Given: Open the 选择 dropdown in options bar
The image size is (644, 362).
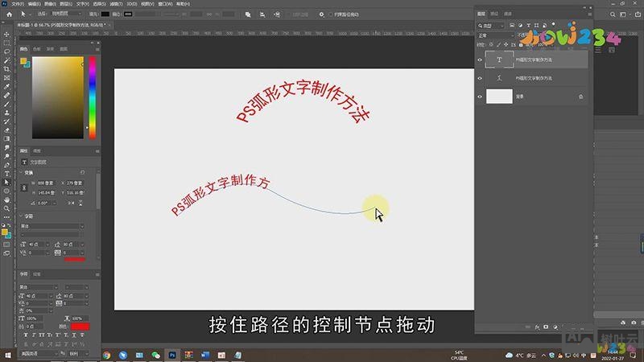Looking at the screenshot, I should point(66,14).
